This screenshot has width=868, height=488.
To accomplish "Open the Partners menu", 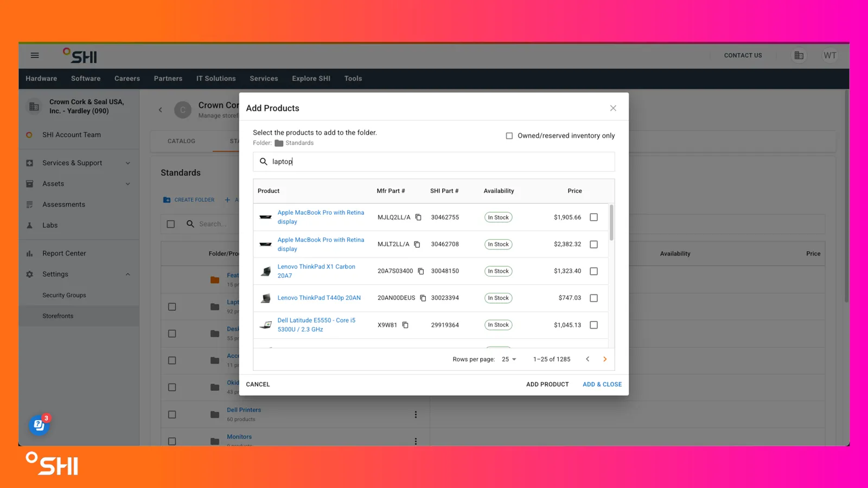I will tap(168, 79).
